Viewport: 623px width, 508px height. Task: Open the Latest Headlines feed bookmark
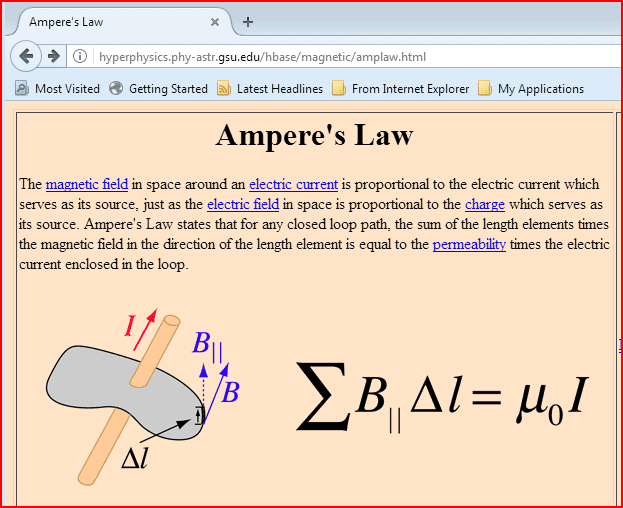(270, 89)
